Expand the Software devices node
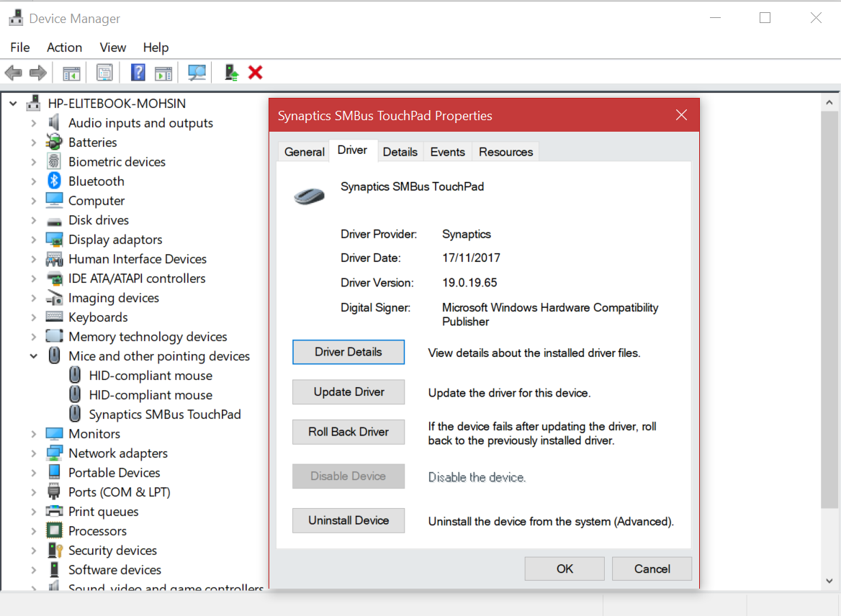841x616 pixels. click(x=34, y=570)
